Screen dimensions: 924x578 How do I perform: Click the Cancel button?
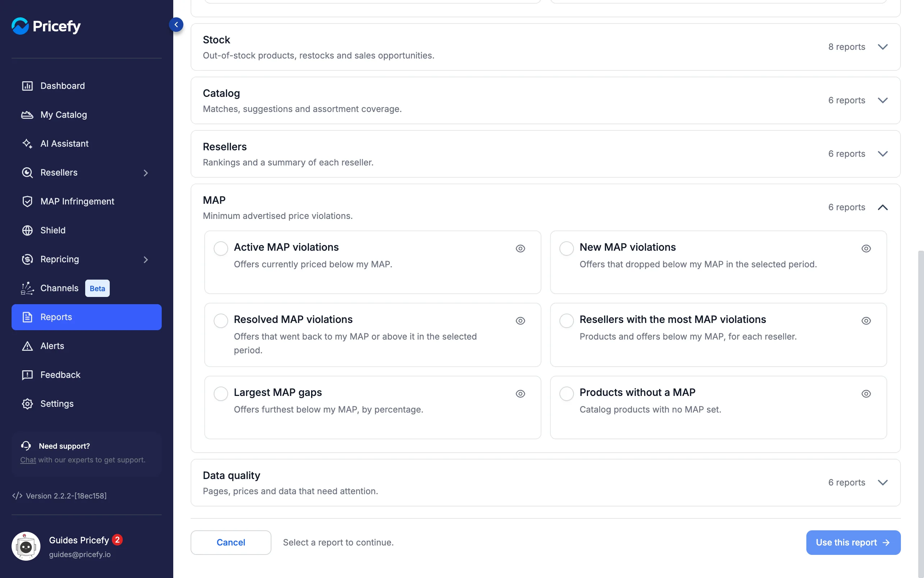(231, 542)
